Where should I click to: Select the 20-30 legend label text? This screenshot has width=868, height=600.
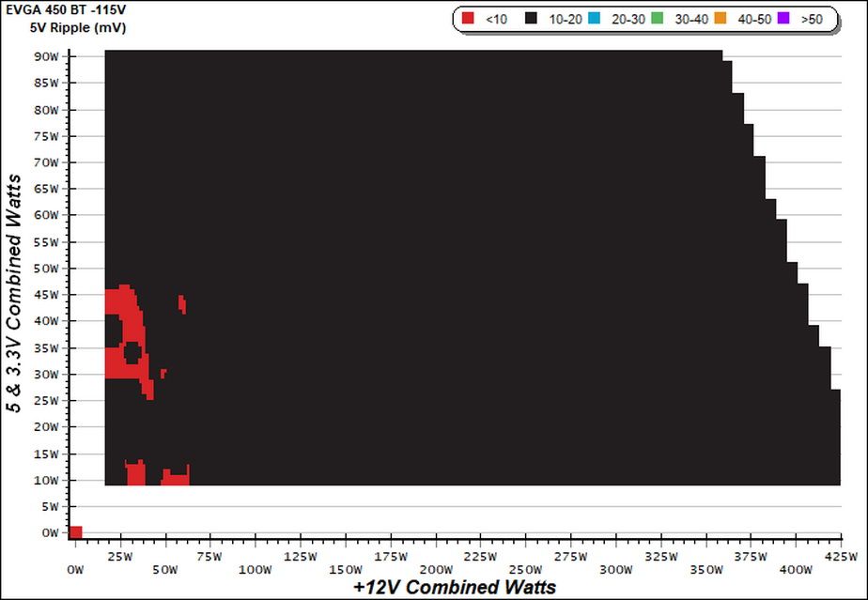628,20
